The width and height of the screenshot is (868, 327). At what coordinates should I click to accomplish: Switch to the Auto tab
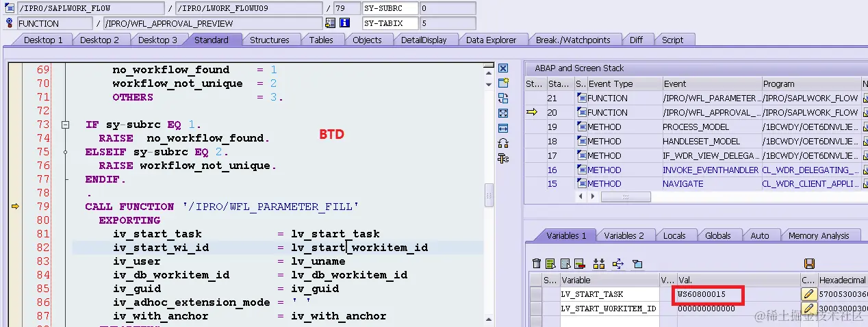coord(760,235)
